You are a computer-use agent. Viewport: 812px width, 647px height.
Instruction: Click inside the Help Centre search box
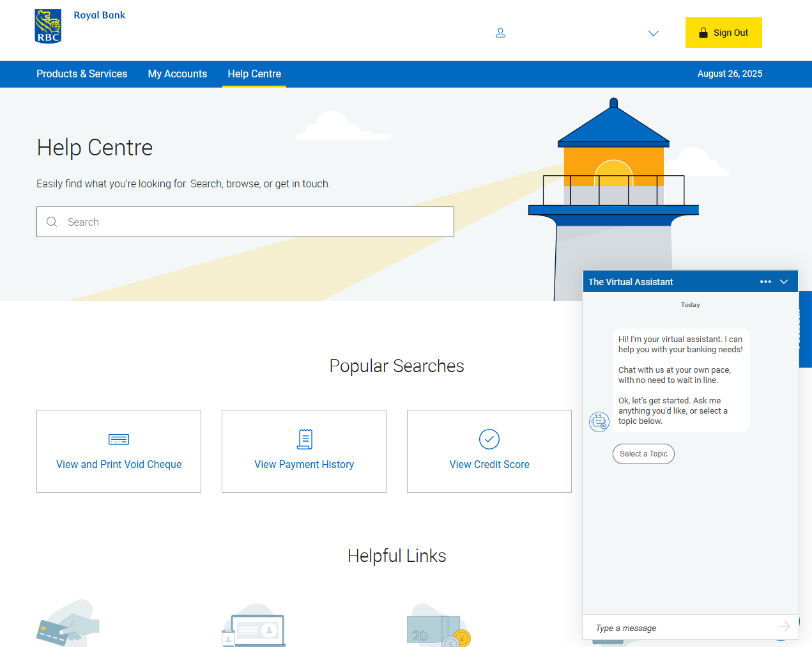pos(245,222)
